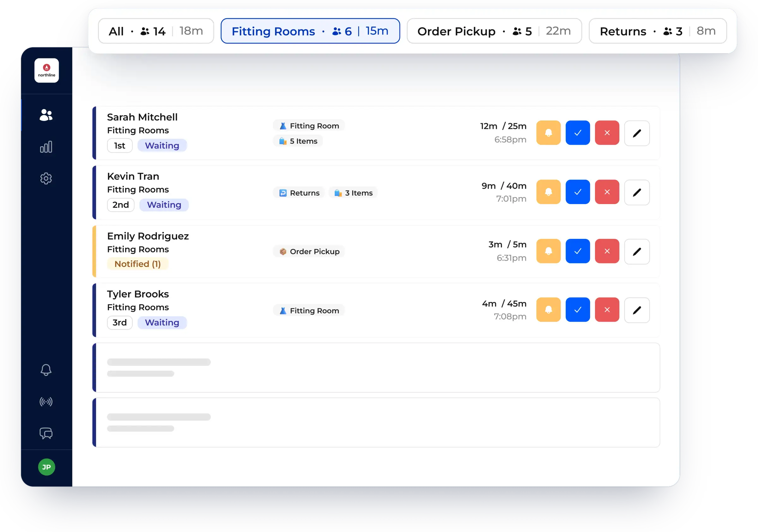Click Kevin Tran's 2nd position badge

click(x=121, y=205)
